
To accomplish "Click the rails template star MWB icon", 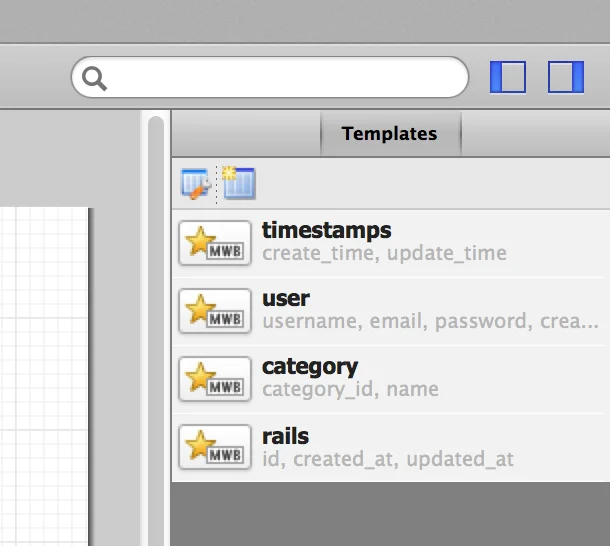I will point(215,447).
